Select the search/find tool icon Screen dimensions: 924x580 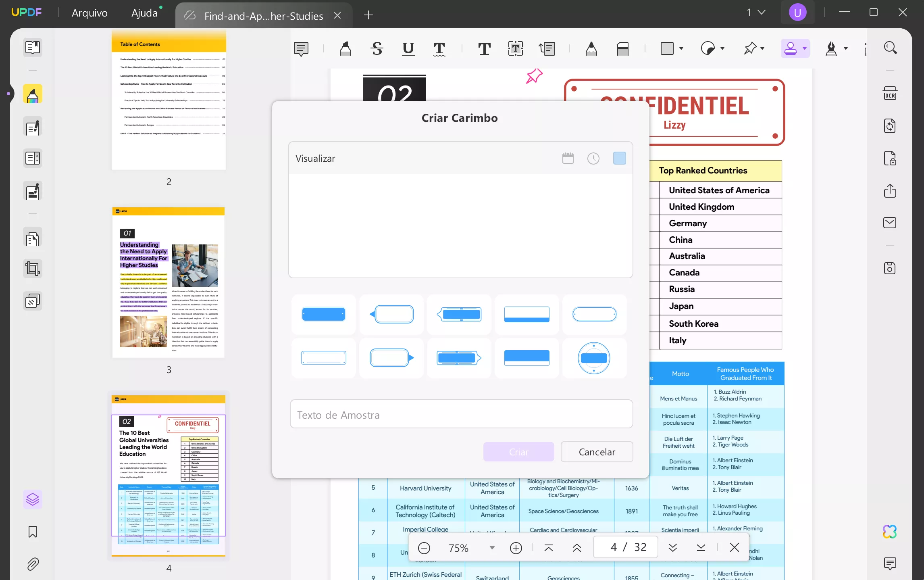pyautogui.click(x=891, y=48)
